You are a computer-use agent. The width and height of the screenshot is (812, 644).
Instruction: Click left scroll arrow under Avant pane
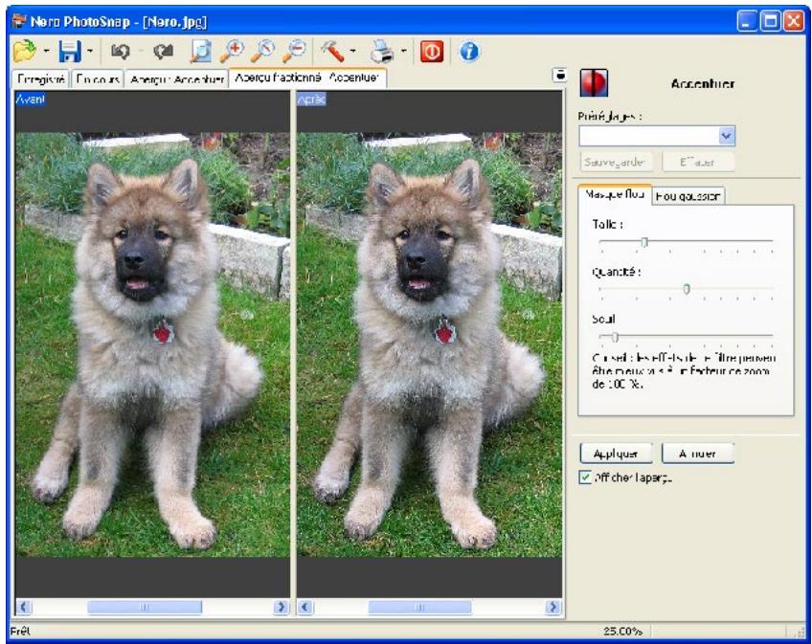[23, 607]
